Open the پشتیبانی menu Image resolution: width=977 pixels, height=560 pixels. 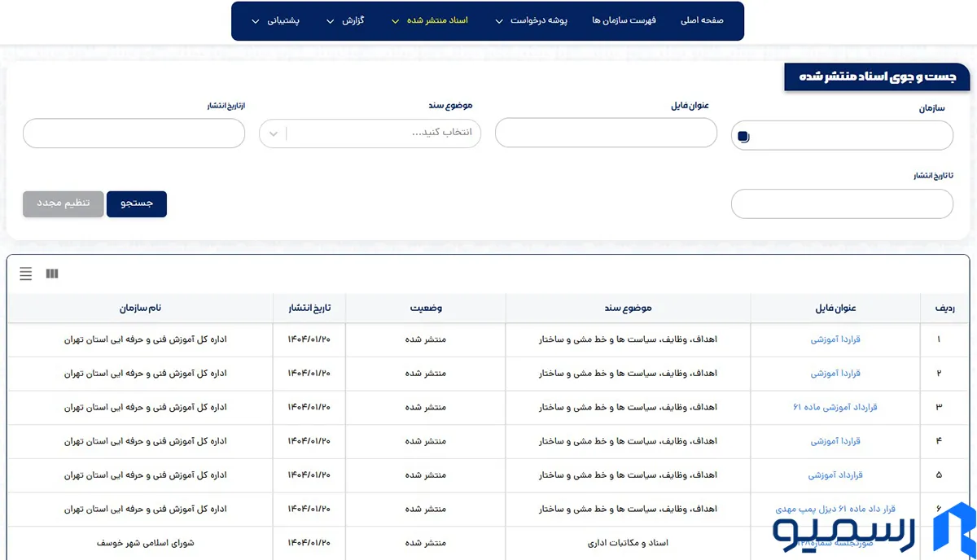[283, 20]
